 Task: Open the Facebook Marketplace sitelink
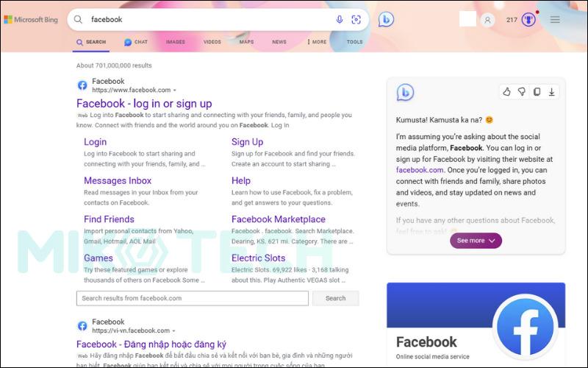(279, 219)
